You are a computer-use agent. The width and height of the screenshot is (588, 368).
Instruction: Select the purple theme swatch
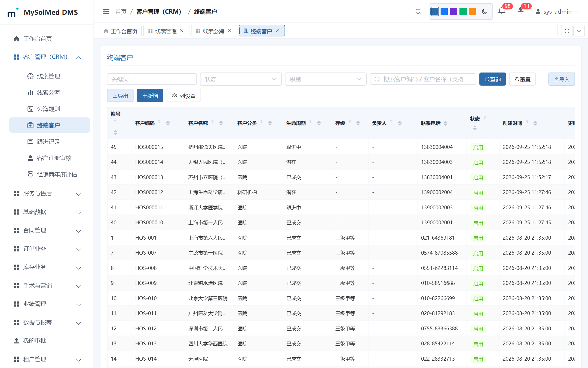click(454, 11)
